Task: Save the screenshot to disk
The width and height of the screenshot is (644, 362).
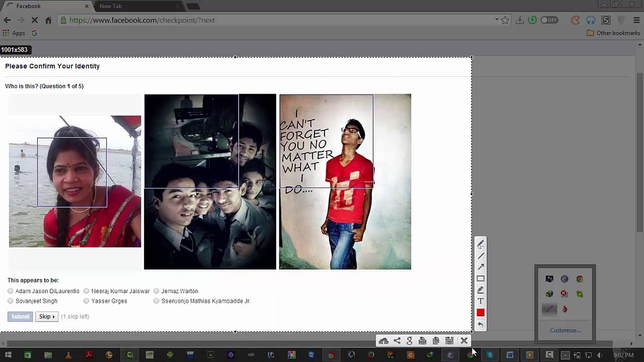Action: coord(449,341)
